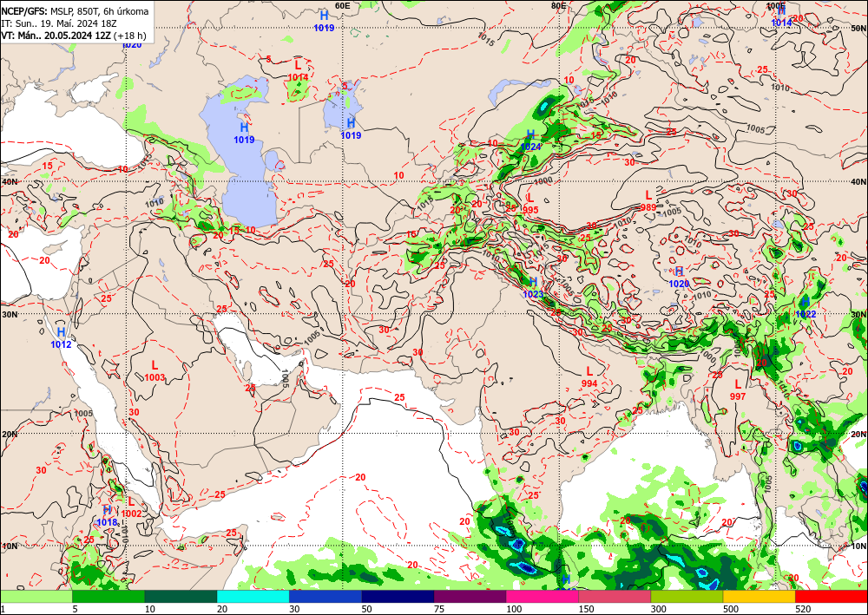Click the 'H 1019' label on the Aral Sea

tap(351, 128)
